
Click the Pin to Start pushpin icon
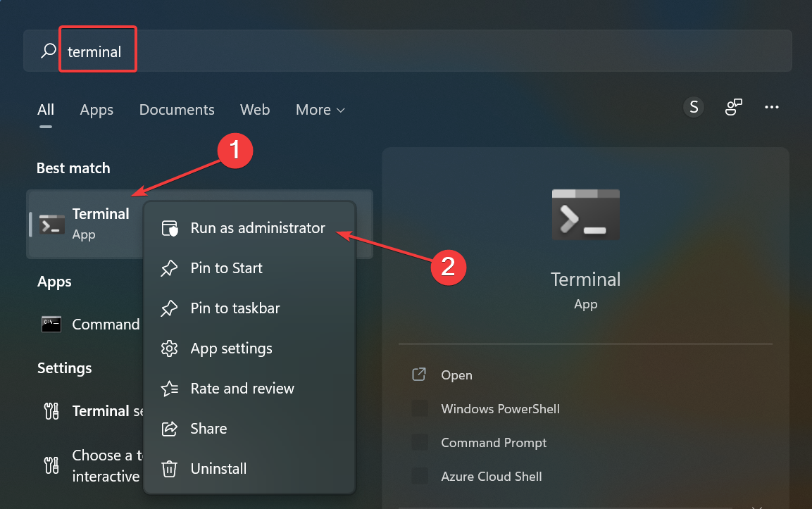coord(169,268)
